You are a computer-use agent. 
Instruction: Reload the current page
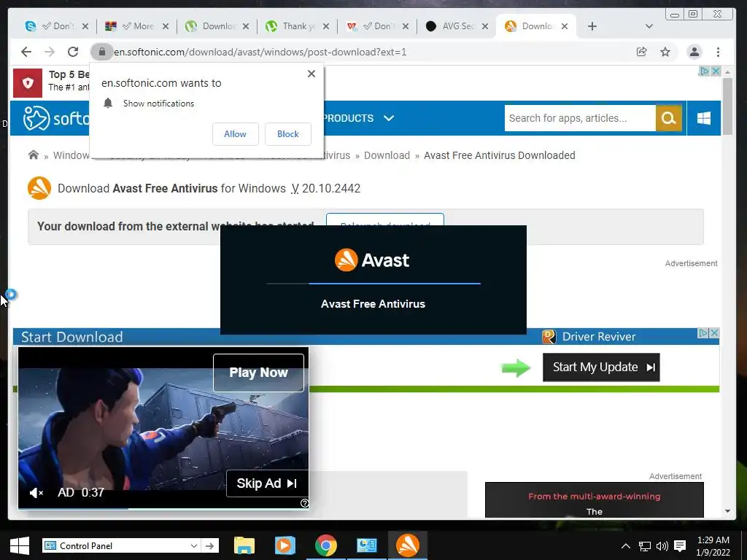coord(72,52)
